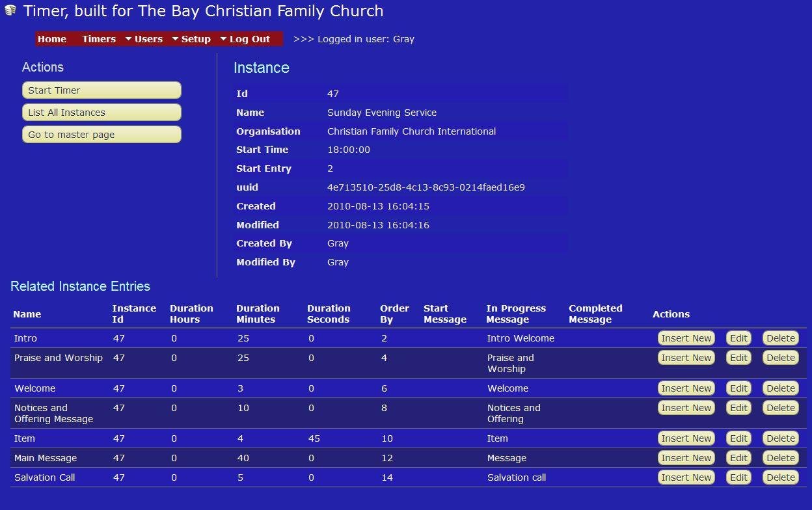Go to Home in the navigation bar
The height and width of the screenshot is (510, 812).
(52, 39)
